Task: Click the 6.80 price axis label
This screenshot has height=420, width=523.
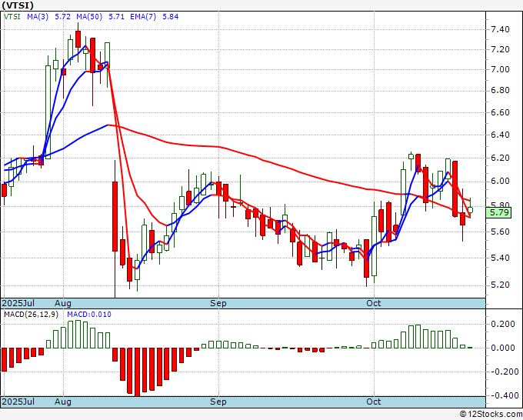Action: (x=501, y=91)
